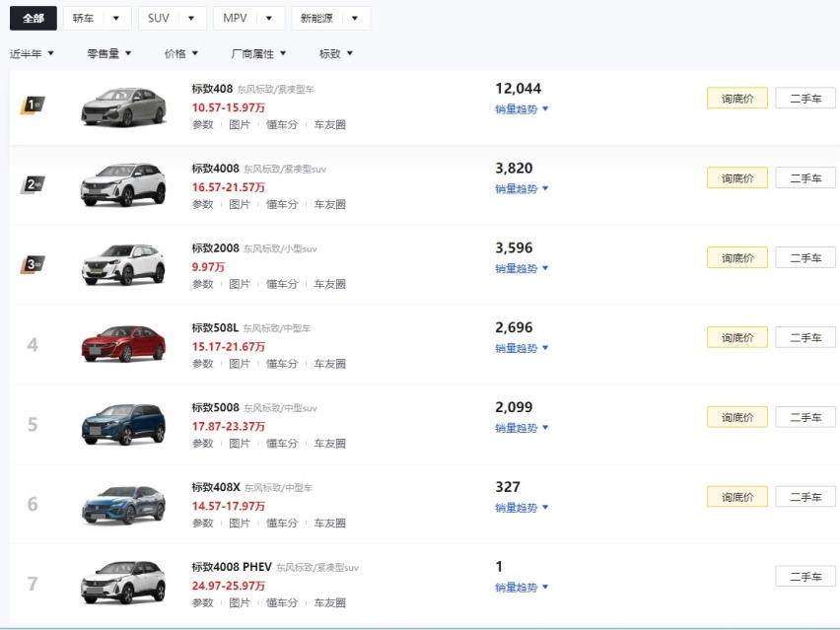Click the rank 2 badge icon
Image resolution: width=840 pixels, height=630 pixels.
(x=33, y=184)
